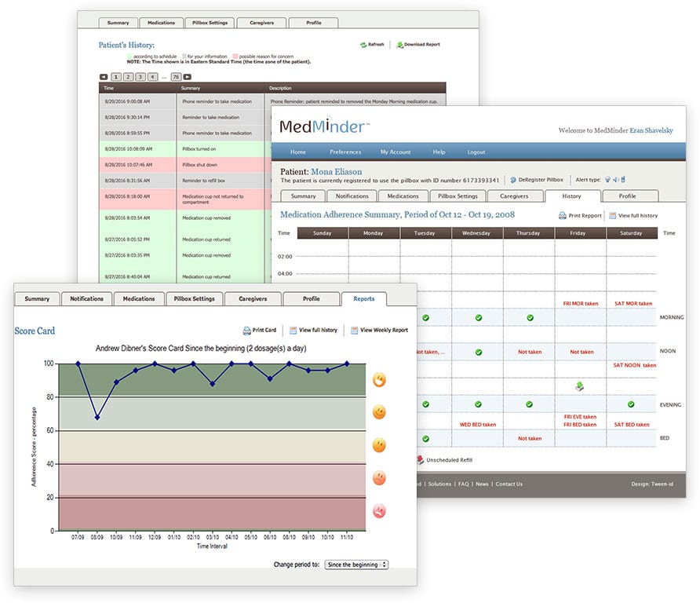Image resolution: width=700 pixels, height=603 pixels.
Task: Click the Unscheduled Refill legend icon
Action: 420,459
